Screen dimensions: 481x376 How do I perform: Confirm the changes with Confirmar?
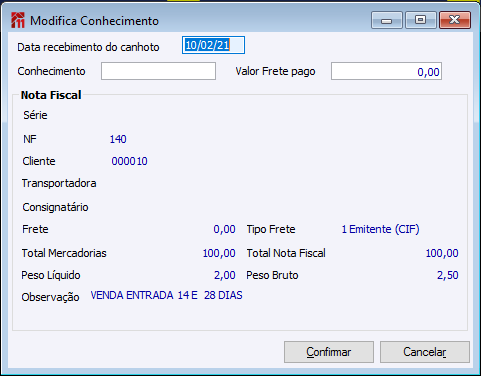point(329,352)
